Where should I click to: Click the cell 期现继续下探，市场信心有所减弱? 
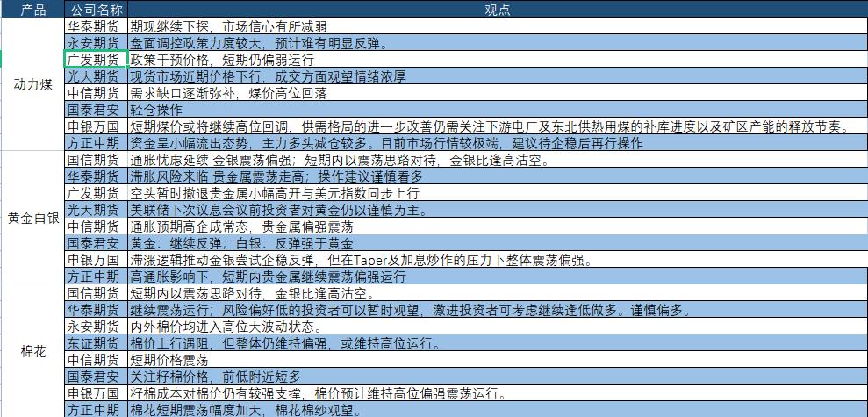click(498, 26)
